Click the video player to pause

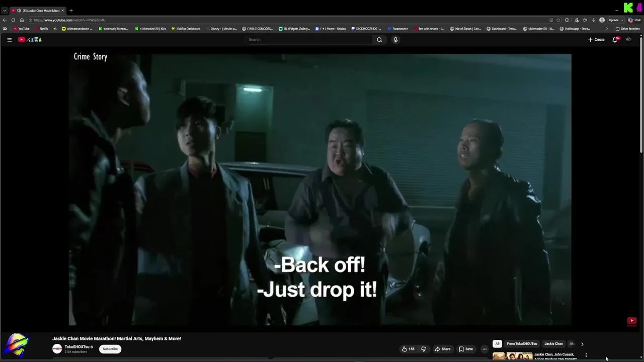tap(320, 190)
